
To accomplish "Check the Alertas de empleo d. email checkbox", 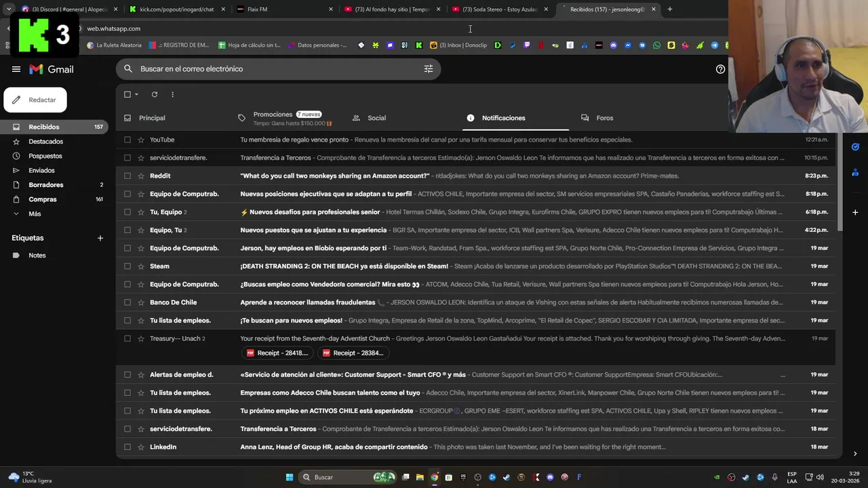I will pyautogui.click(x=127, y=375).
